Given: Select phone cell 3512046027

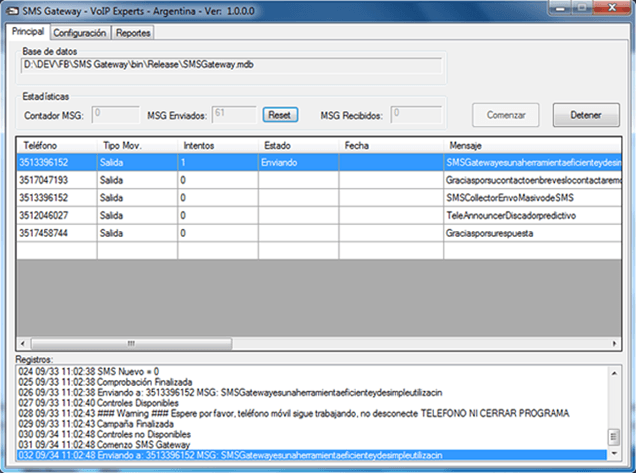Looking at the screenshot, I should pos(57,215).
